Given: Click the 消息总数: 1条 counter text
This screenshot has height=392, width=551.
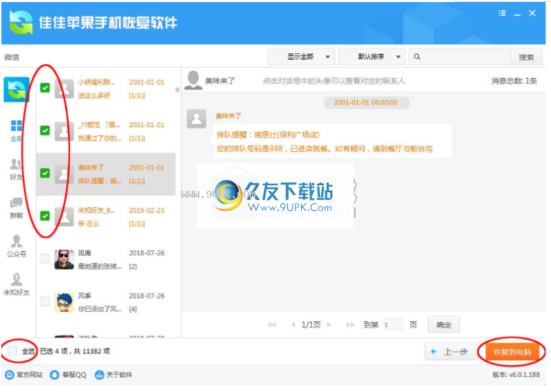Looking at the screenshot, I should pos(514,81).
